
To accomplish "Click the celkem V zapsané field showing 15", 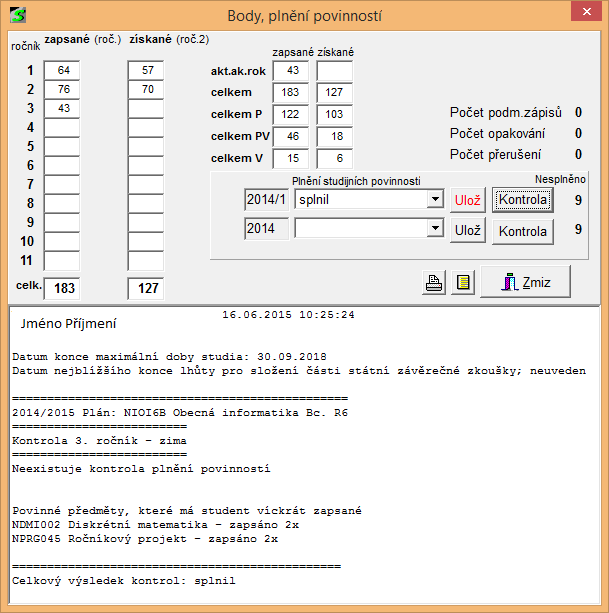I will (x=290, y=159).
